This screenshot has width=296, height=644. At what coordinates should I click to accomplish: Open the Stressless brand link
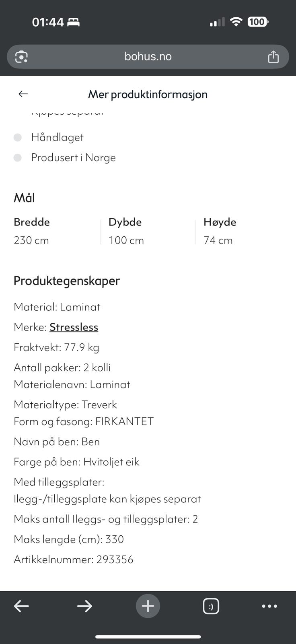click(x=74, y=327)
